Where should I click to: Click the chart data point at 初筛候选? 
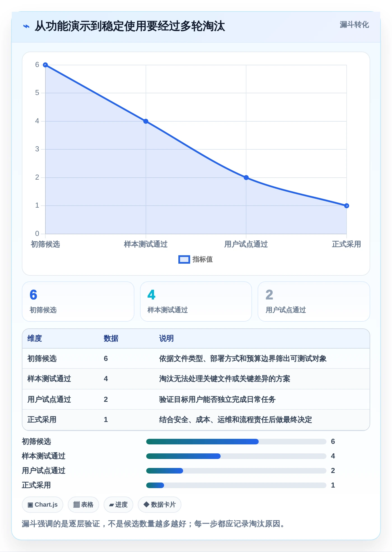coord(45,65)
